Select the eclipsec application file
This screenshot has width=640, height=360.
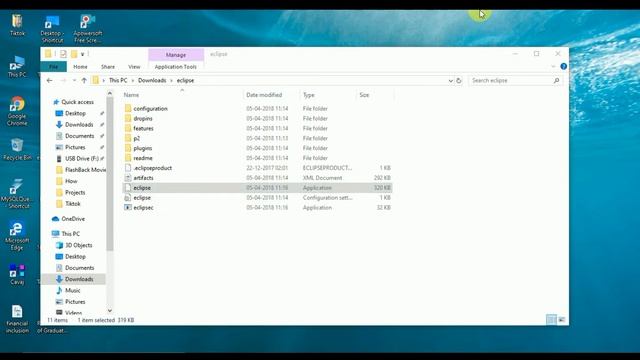(x=257, y=207)
